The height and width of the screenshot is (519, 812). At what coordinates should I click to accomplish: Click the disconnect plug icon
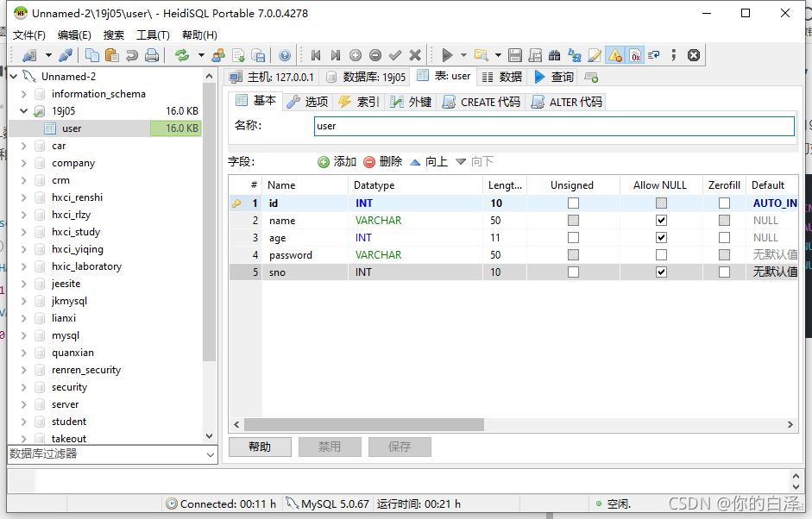point(66,55)
